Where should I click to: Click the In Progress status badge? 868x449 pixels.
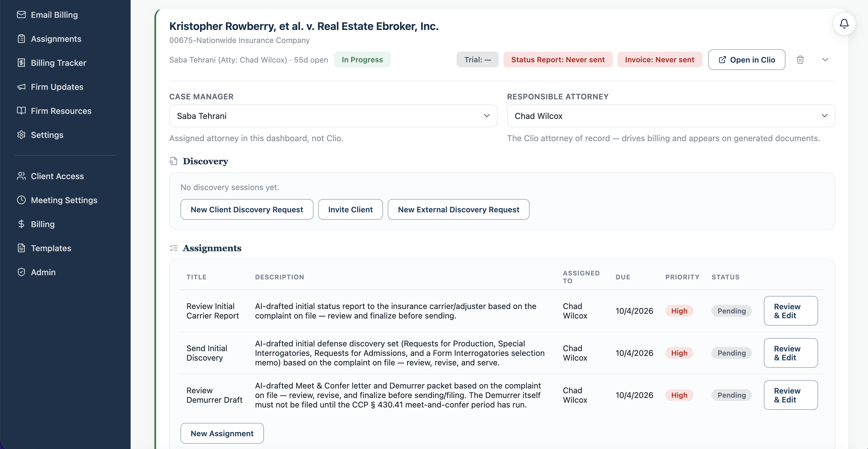coord(362,60)
